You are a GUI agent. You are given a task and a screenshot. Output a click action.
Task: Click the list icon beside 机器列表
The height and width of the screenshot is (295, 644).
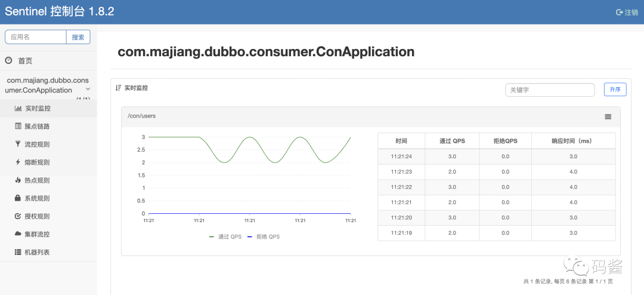(x=18, y=252)
